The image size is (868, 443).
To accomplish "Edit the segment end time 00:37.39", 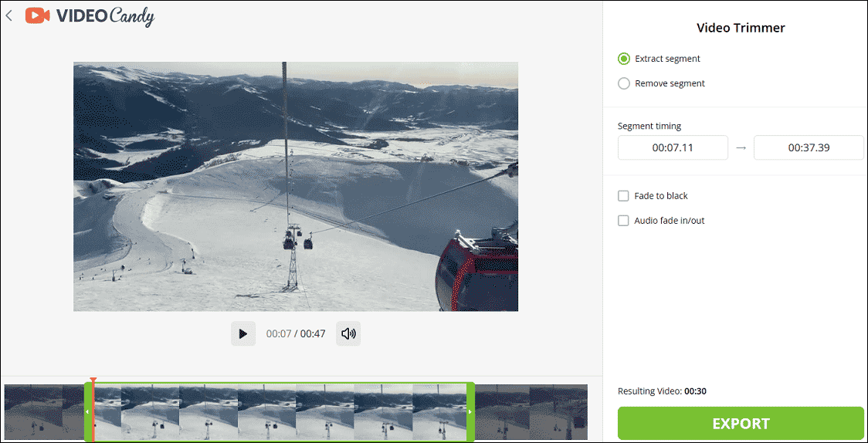I will [x=809, y=147].
